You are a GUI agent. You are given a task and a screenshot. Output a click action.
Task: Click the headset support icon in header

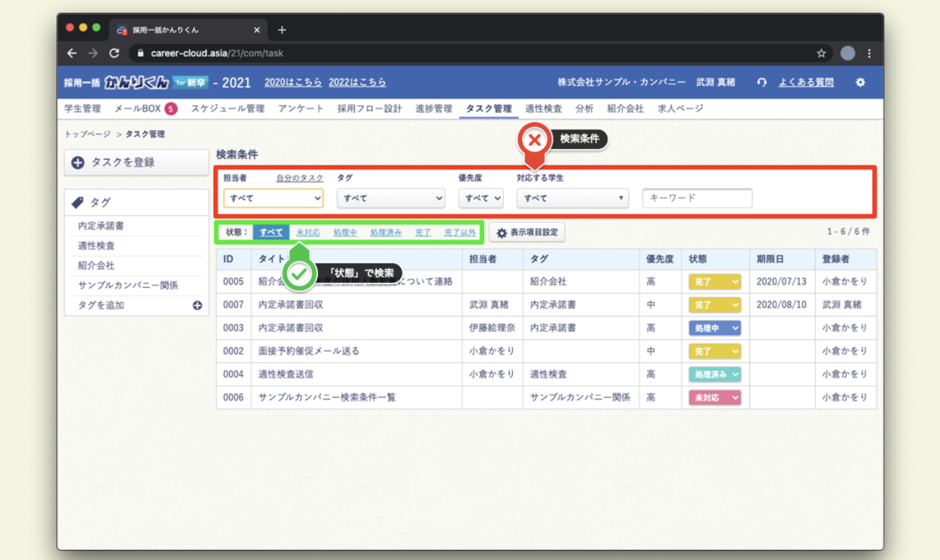761,82
